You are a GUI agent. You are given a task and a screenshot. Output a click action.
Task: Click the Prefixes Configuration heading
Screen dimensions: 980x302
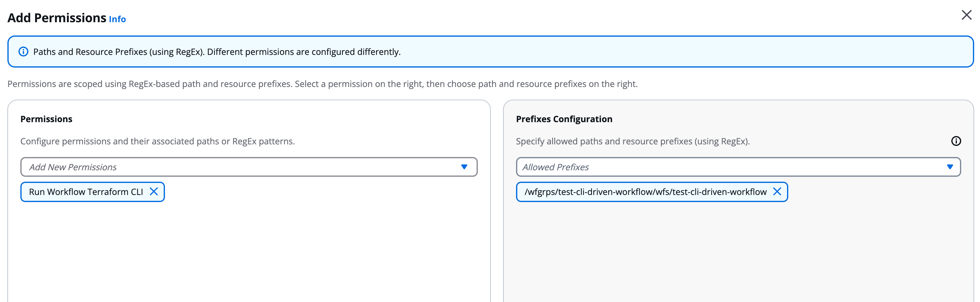click(x=564, y=119)
